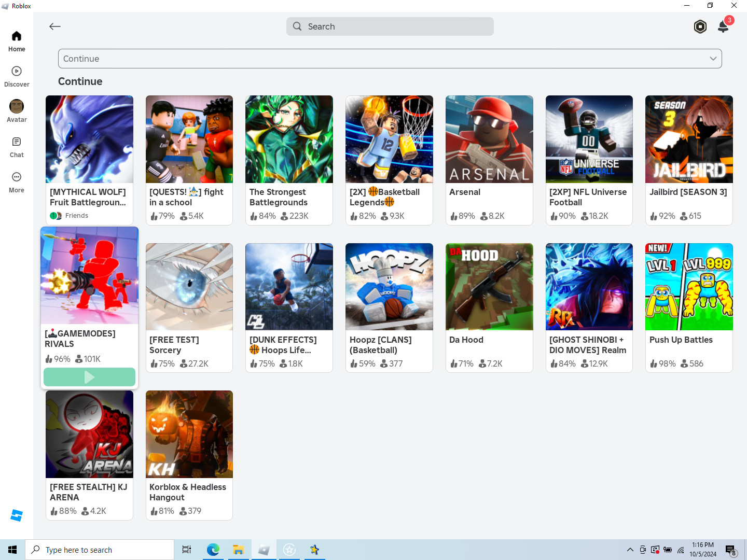The height and width of the screenshot is (560, 747).
Task: Open the Arsenal game thumbnail
Action: (489, 139)
